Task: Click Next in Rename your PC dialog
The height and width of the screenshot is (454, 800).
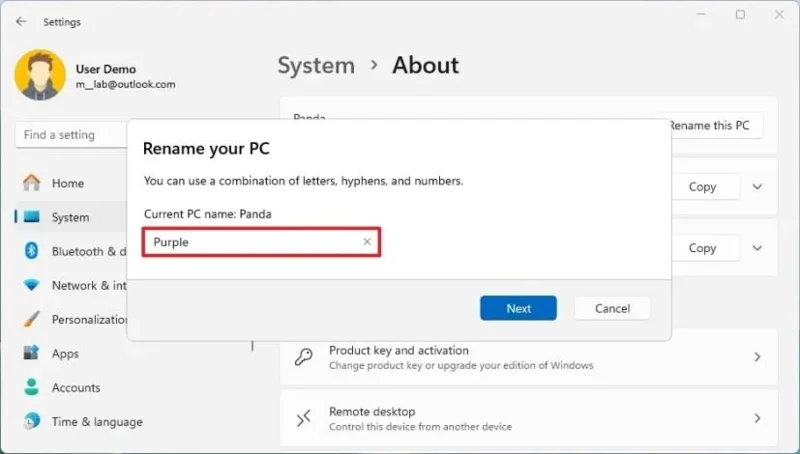Action: 518,308
